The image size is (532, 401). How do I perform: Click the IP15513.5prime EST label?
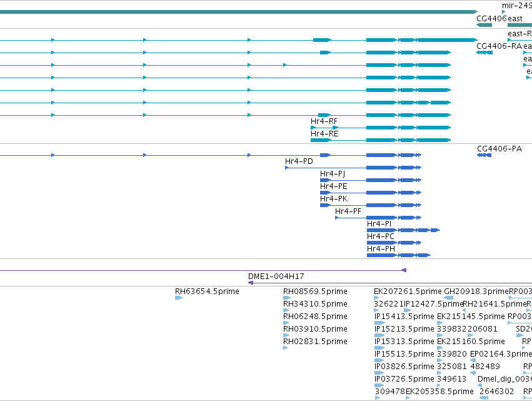[404, 354]
